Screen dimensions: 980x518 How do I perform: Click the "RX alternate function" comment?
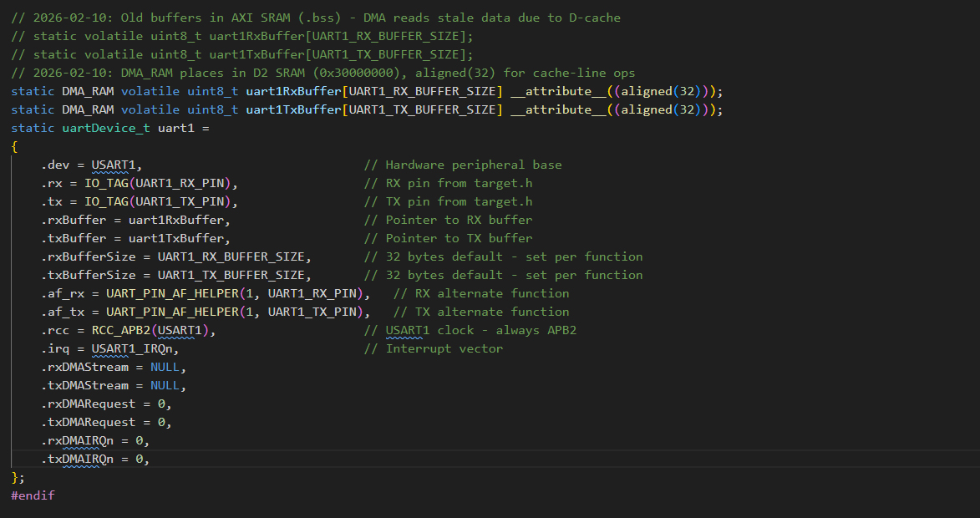point(481,293)
